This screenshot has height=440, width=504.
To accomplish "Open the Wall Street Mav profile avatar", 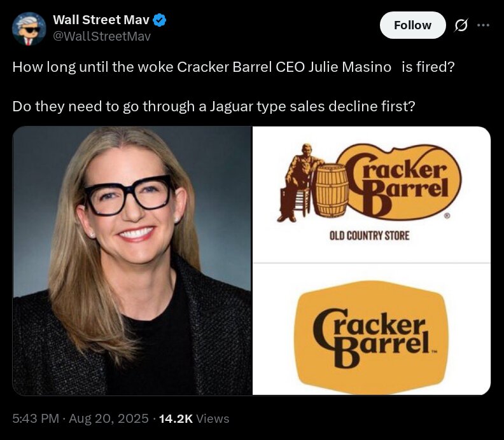I will click(29, 29).
